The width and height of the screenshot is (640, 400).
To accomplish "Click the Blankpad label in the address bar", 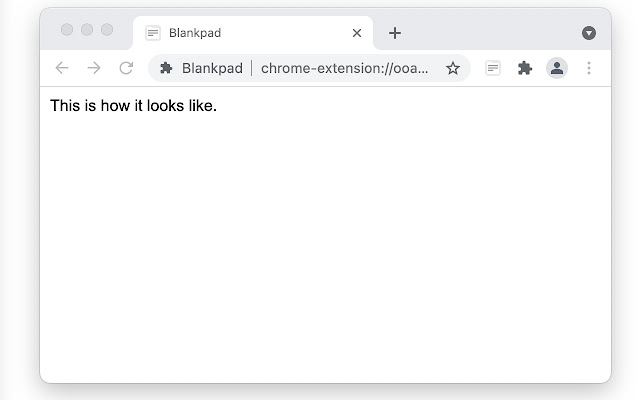I will pyautogui.click(x=212, y=68).
